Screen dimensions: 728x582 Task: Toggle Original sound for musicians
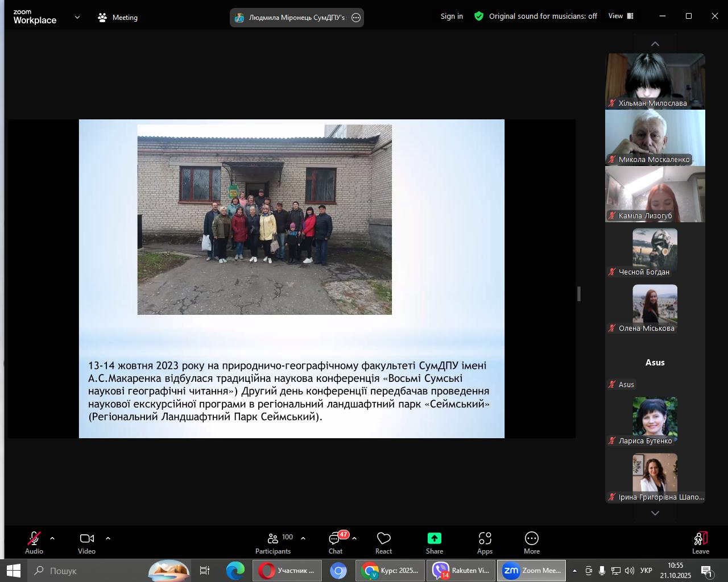(x=543, y=16)
